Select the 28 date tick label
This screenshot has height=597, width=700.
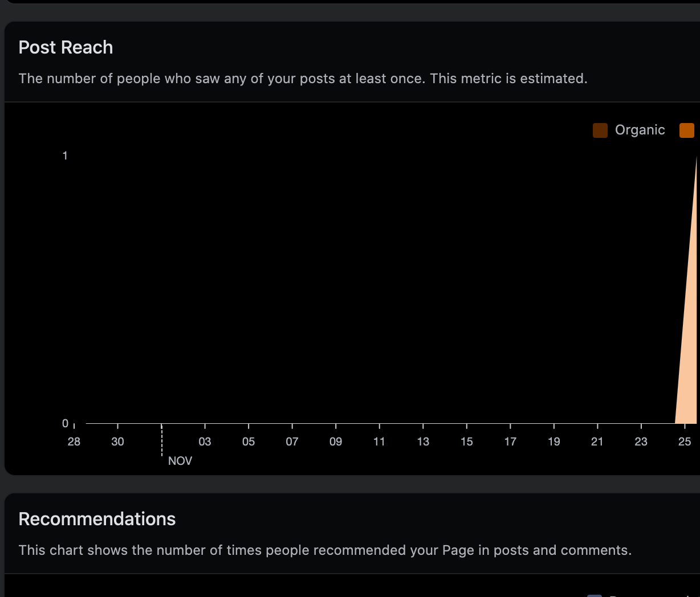click(74, 441)
